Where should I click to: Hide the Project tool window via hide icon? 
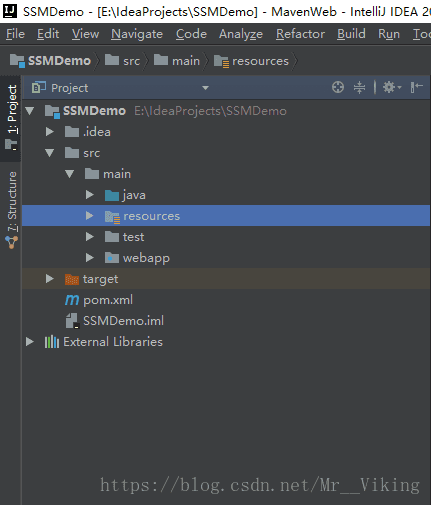(417, 87)
